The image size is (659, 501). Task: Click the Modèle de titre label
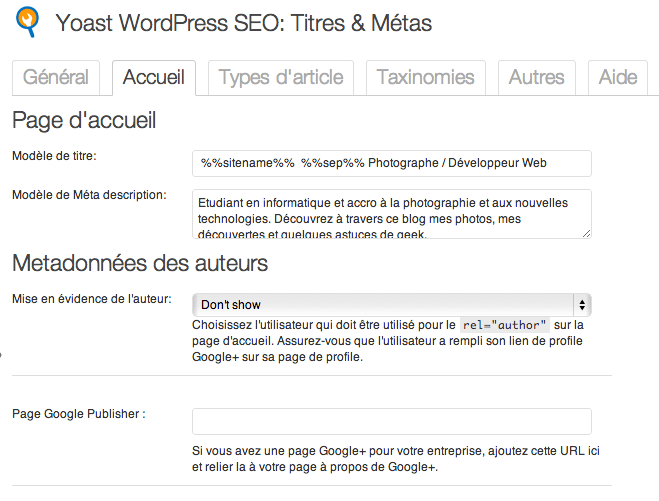pos(54,156)
